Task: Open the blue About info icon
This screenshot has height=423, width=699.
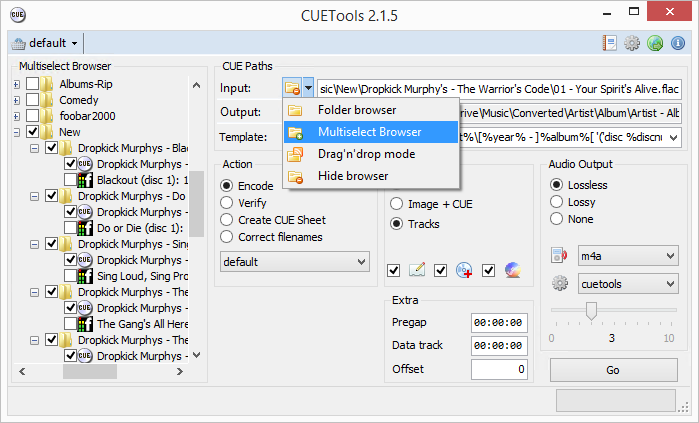Action: pyautogui.click(x=678, y=43)
